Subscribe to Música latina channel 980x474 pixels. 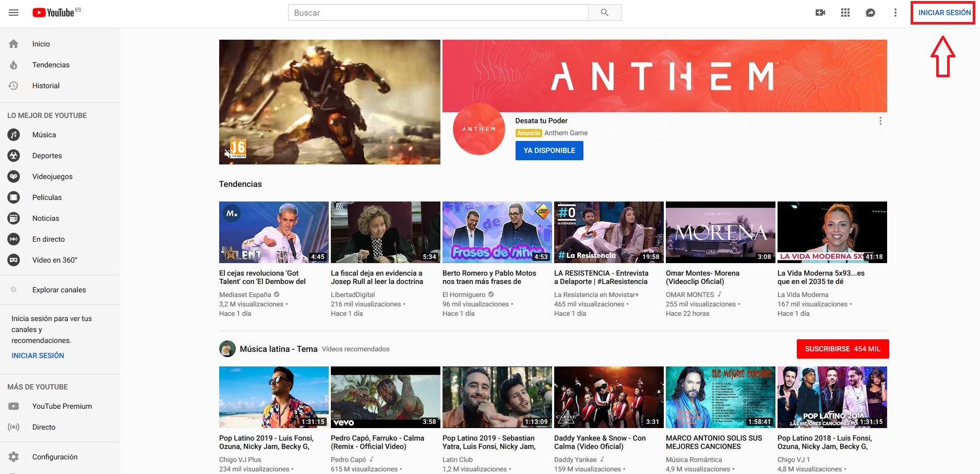coord(843,349)
